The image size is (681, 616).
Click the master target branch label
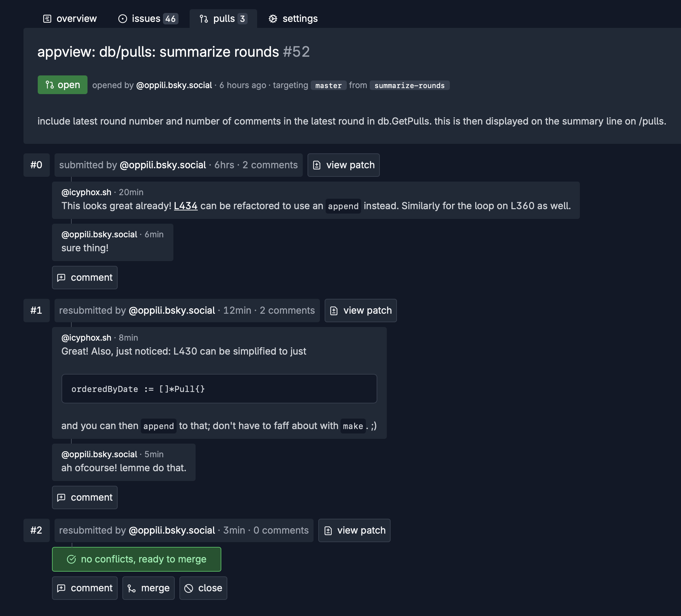click(x=328, y=85)
